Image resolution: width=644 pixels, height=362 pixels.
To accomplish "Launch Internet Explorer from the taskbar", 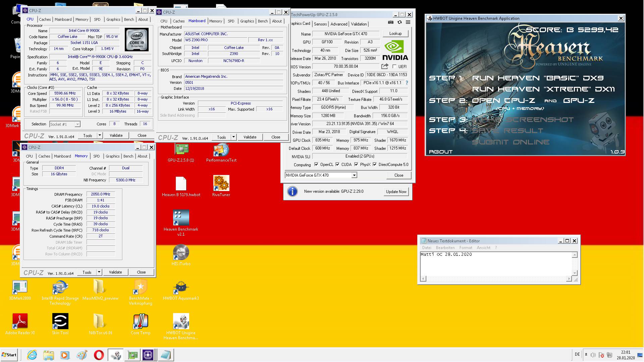I will coord(32,355).
